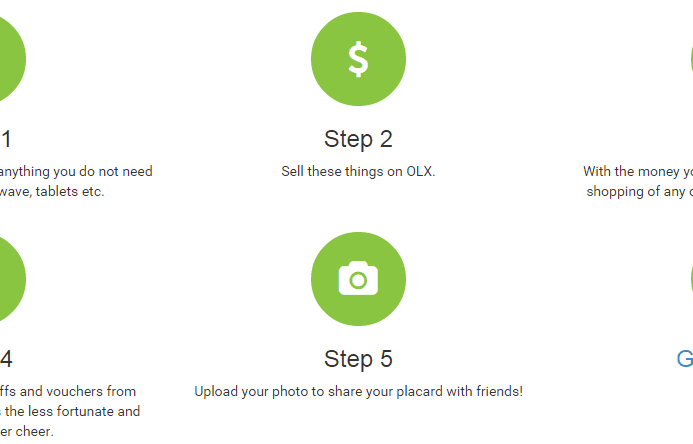This screenshot has width=693, height=444.
Task: Click green circle sliver at top row's right edge
Action: click(692, 59)
